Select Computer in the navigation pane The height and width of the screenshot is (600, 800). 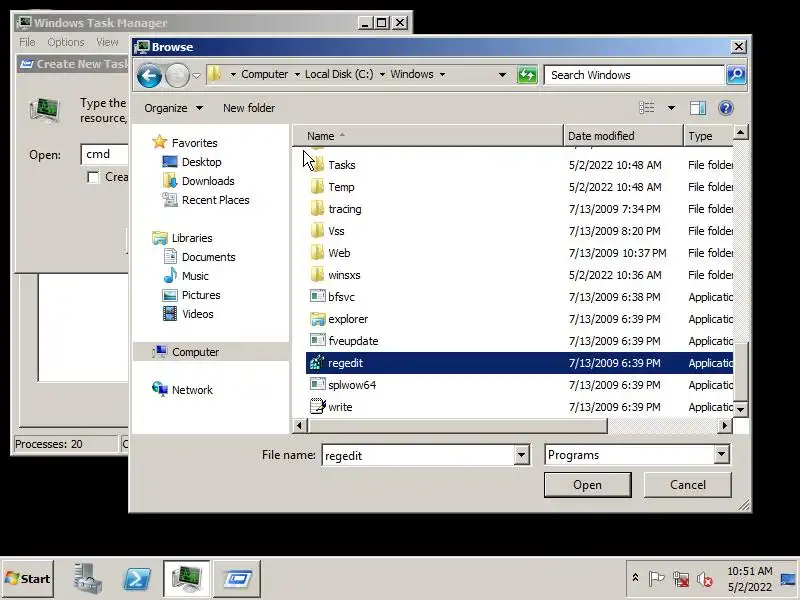point(211,352)
